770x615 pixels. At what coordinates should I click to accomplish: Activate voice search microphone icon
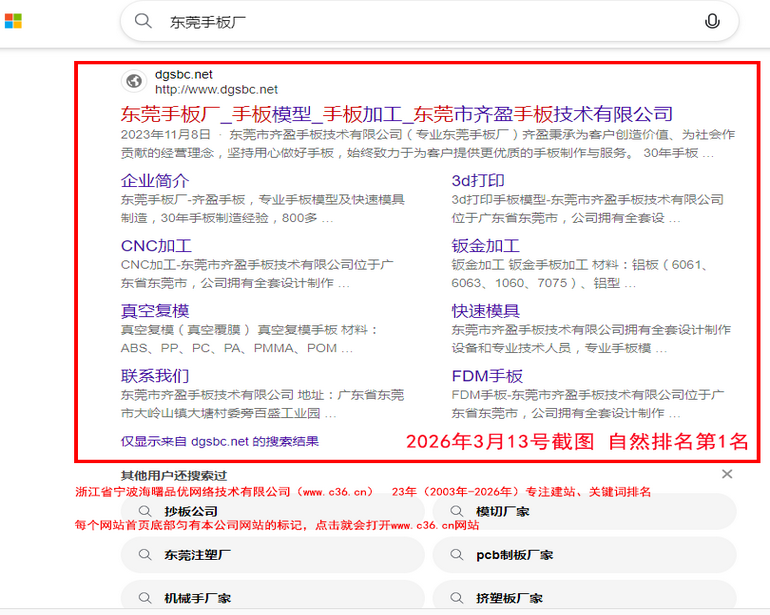tap(712, 21)
